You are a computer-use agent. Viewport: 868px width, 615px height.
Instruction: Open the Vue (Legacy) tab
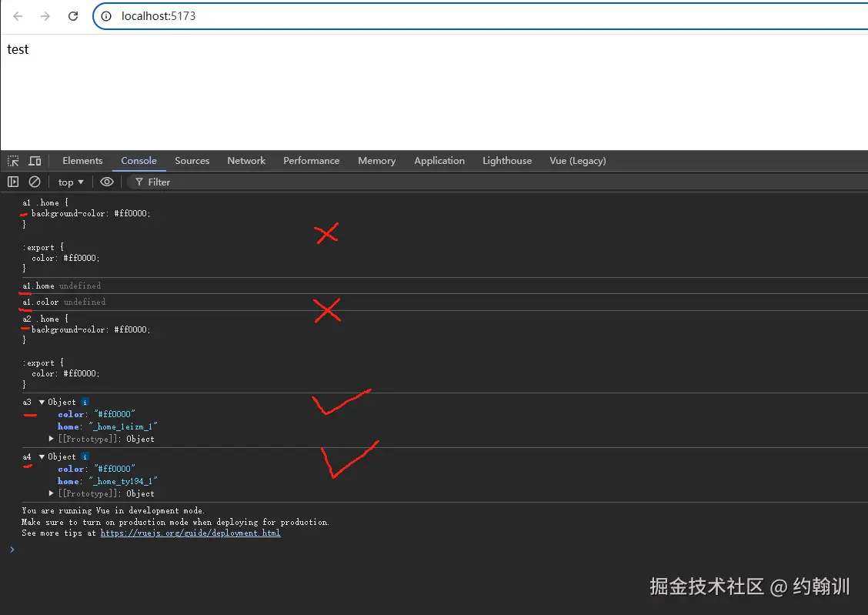(x=578, y=161)
